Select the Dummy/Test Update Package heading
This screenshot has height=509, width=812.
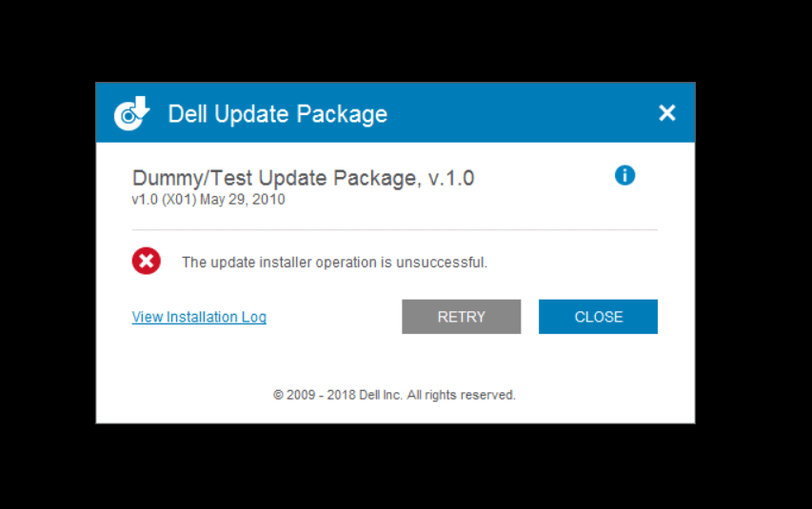(303, 178)
